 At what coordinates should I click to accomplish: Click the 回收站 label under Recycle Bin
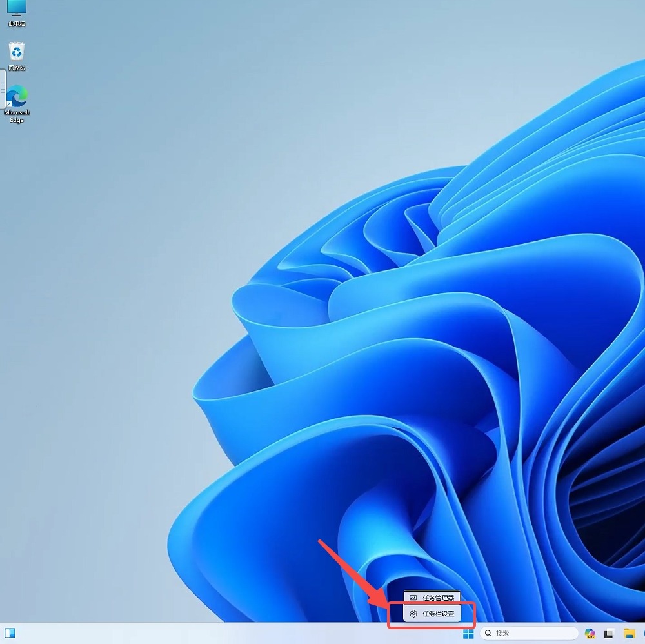coord(17,68)
